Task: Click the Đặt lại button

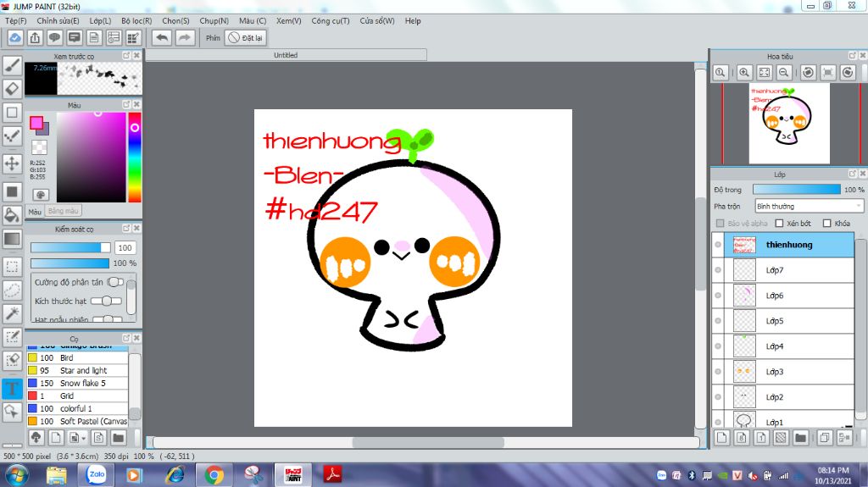Action: click(246, 37)
